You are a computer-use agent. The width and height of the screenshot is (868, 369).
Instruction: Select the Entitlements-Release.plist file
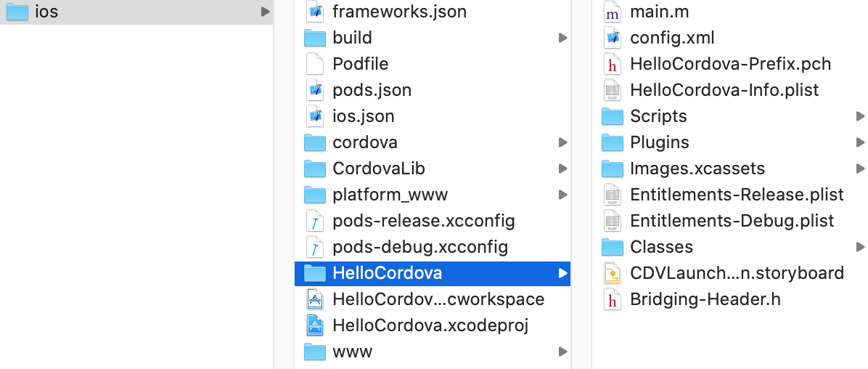click(x=736, y=195)
